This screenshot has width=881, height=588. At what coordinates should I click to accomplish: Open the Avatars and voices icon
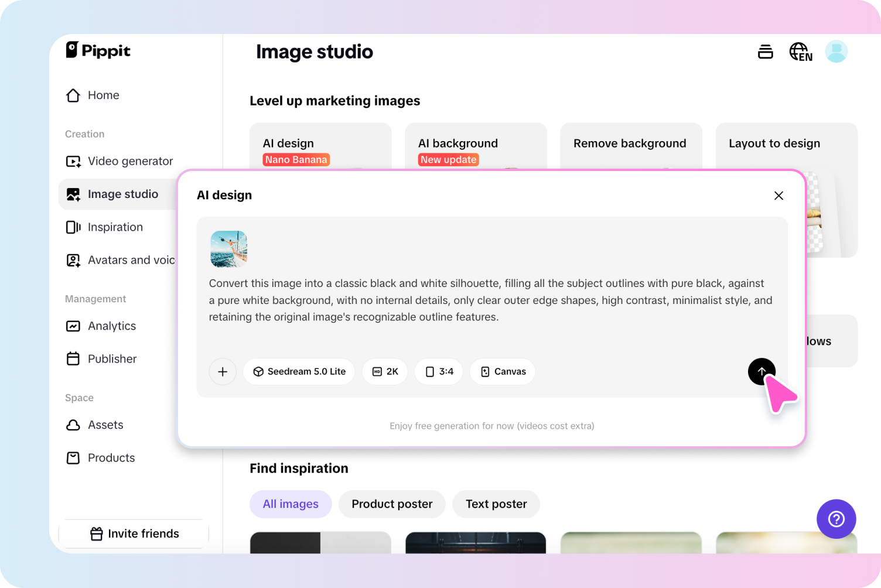[73, 260]
